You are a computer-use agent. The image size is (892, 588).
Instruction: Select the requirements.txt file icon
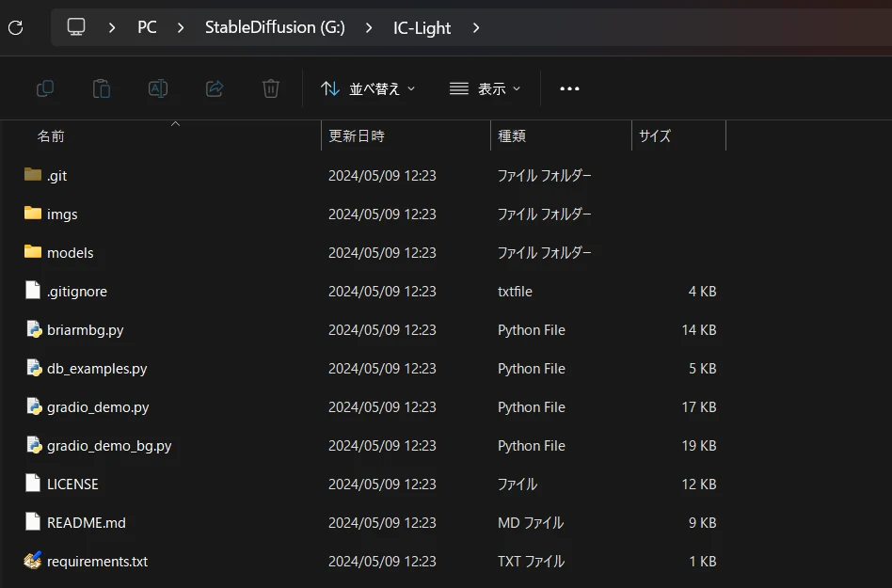tap(33, 561)
